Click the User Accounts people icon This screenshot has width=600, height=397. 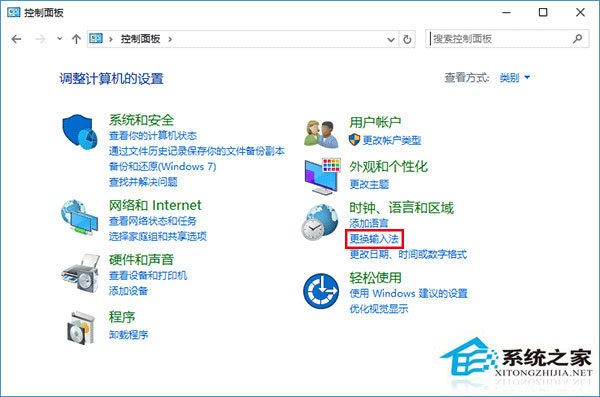click(x=321, y=134)
